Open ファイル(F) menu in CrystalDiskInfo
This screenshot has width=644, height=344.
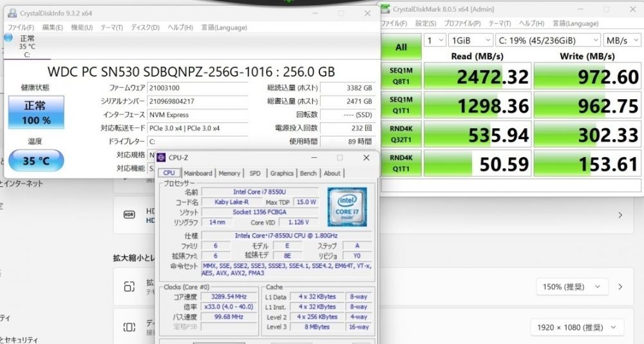(21, 28)
